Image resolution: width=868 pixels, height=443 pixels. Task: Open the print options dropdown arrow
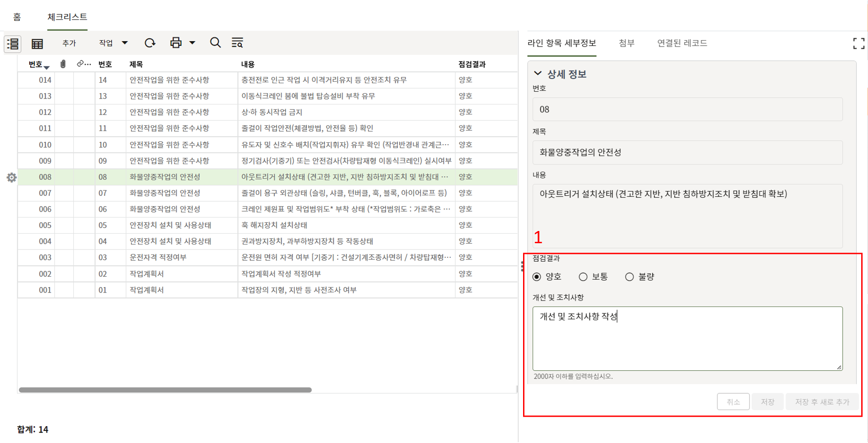coord(192,43)
